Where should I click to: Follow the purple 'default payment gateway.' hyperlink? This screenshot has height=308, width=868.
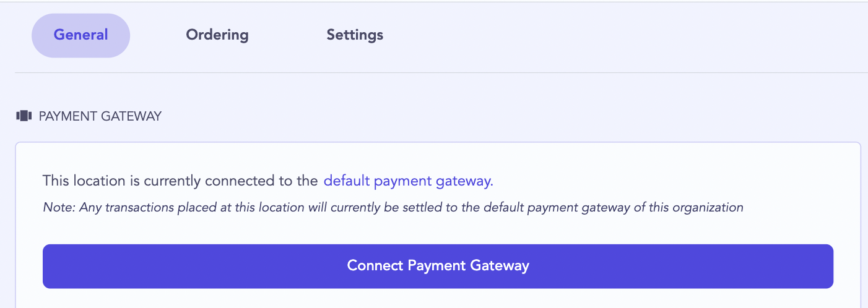(409, 181)
